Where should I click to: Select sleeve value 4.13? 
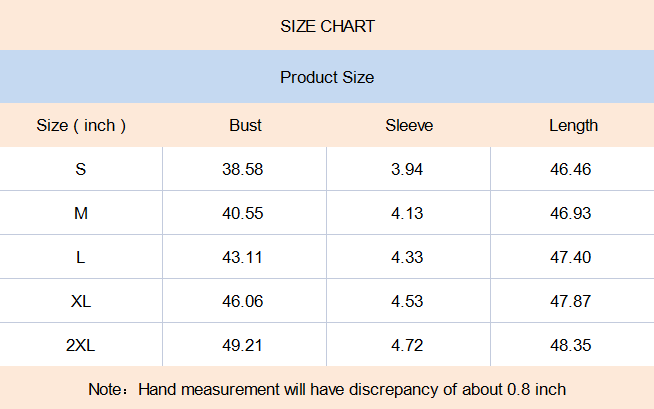tap(407, 213)
